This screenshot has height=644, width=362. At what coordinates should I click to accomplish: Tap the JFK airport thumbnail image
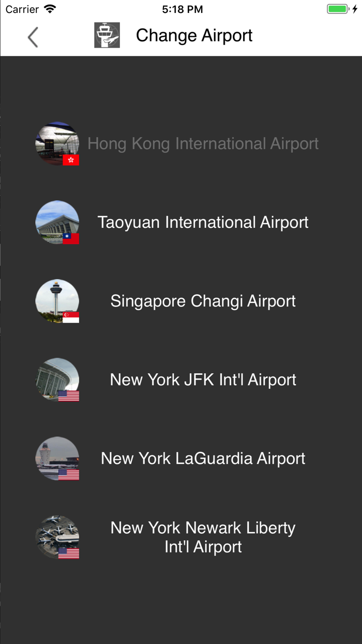57,380
